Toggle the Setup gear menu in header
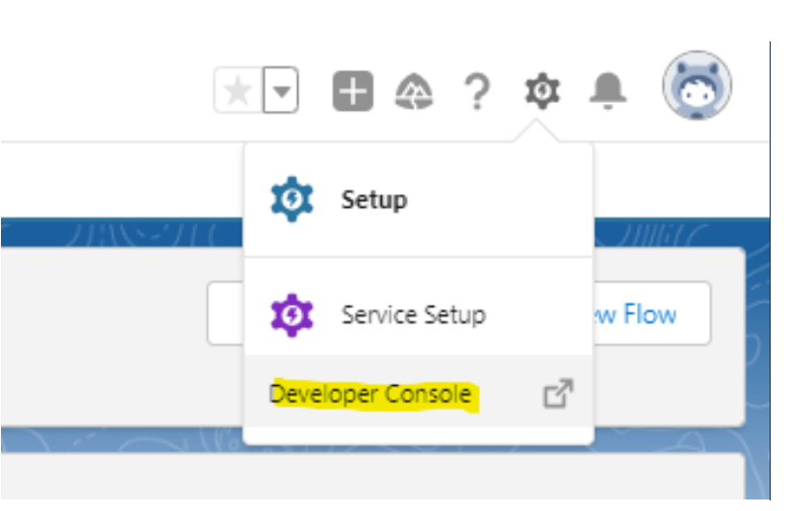812x511 pixels. point(543,92)
